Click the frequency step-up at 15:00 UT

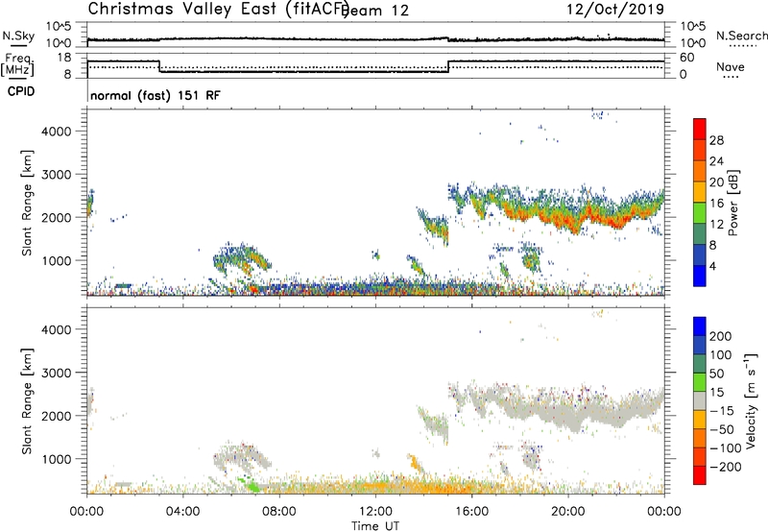coord(448,66)
